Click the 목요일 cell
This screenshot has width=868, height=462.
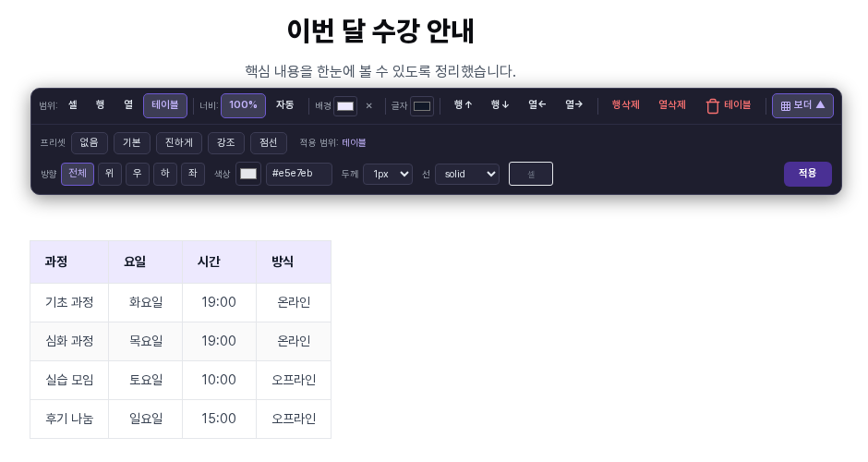pyautogui.click(x=146, y=341)
